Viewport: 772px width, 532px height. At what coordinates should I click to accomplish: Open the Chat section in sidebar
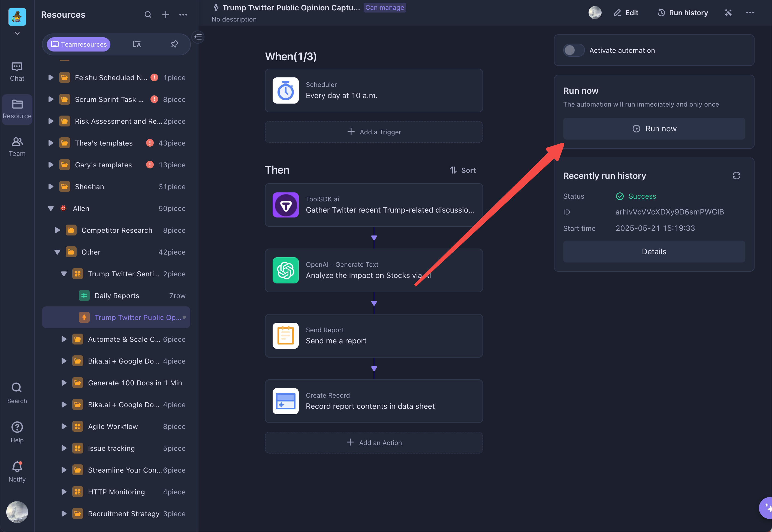point(17,72)
